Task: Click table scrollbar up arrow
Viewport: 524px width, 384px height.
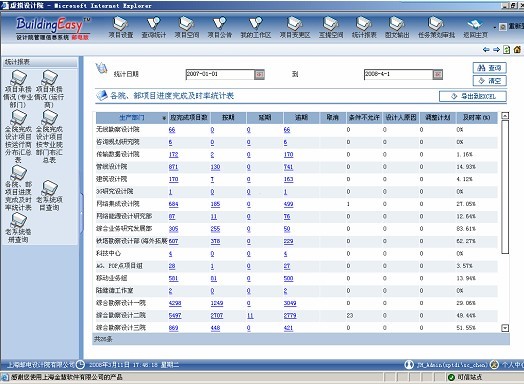Action: (505, 116)
